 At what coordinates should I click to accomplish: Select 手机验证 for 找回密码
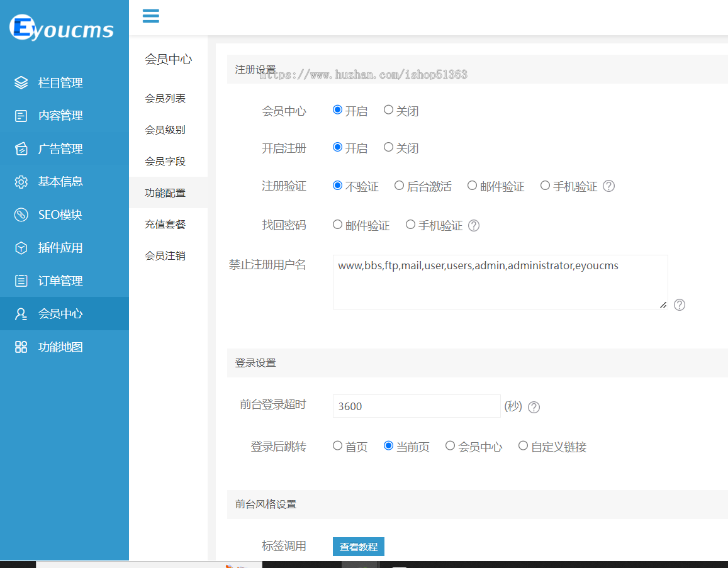pos(410,225)
